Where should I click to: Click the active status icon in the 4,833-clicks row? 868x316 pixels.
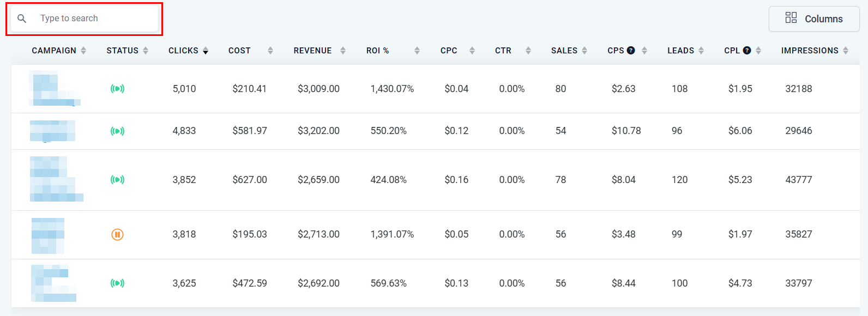(x=117, y=131)
